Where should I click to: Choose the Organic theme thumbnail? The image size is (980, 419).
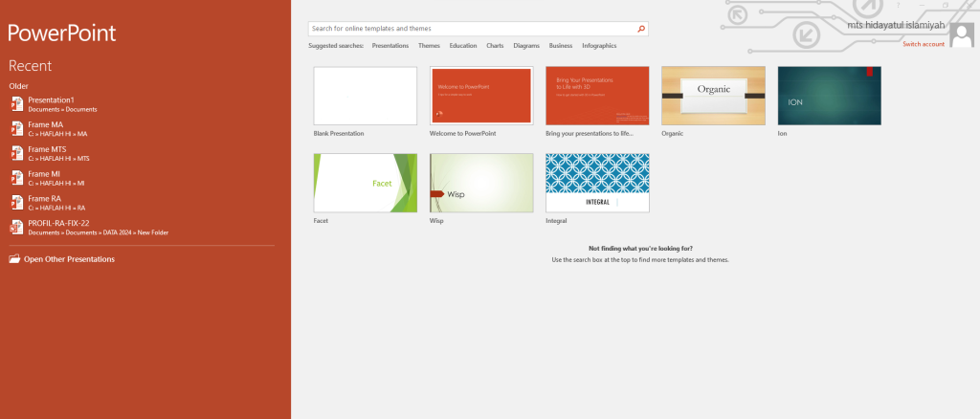click(713, 96)
